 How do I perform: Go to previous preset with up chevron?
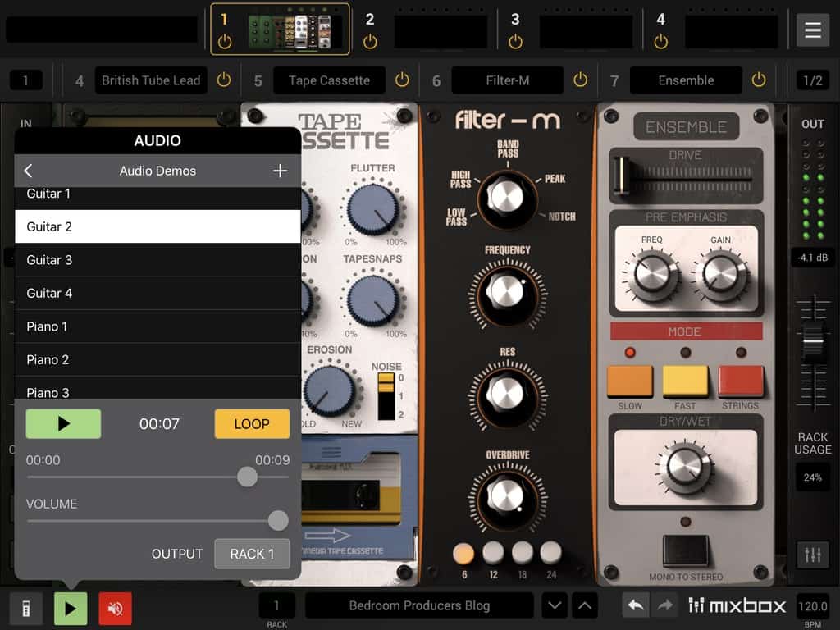click(x=585, y=606)
